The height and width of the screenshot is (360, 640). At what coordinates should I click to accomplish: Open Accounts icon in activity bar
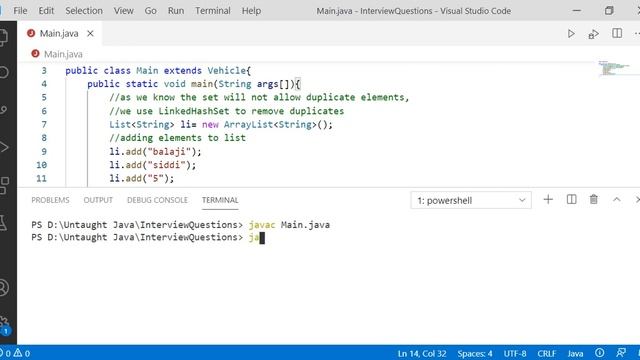4,287
